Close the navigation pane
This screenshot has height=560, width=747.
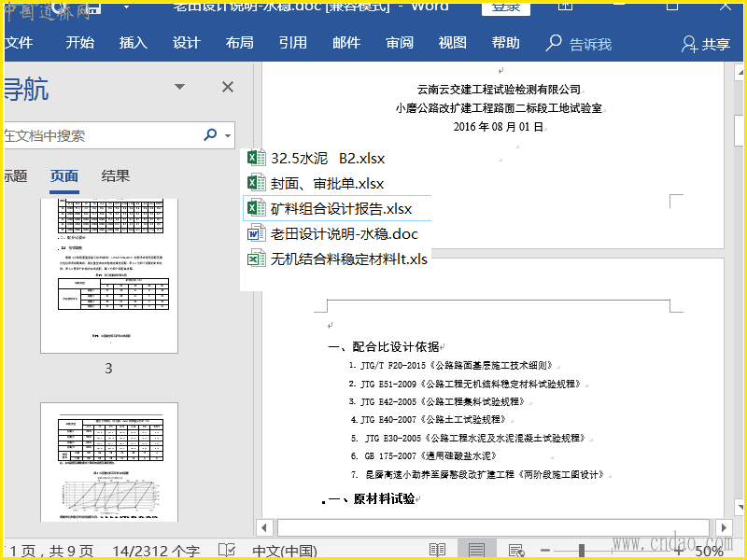[x=228, y=87]
